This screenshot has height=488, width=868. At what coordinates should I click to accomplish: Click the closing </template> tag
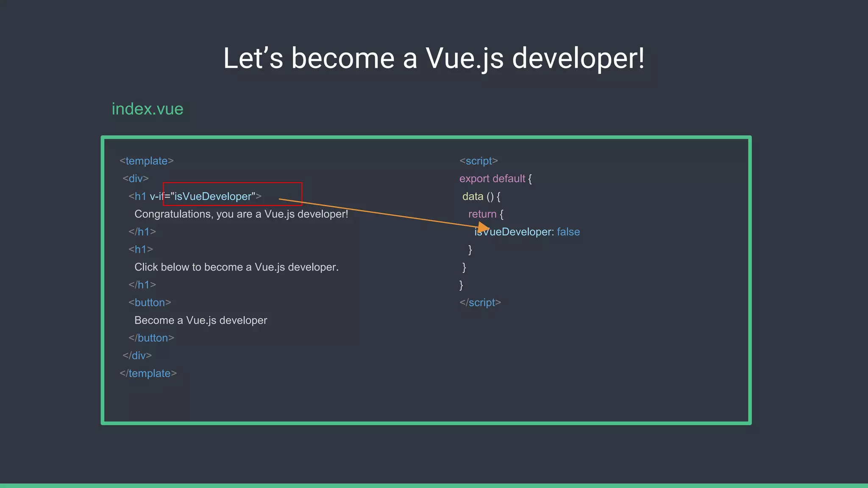click(148, 373)
